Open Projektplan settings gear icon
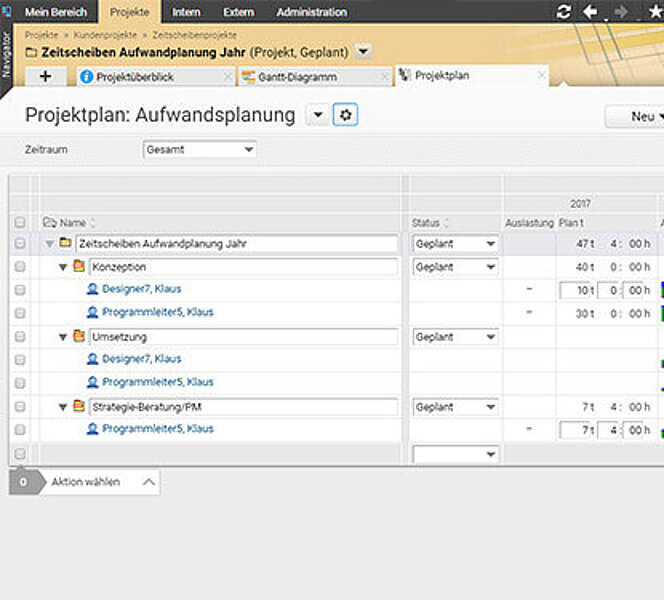This screenshot has height=600, width=664. 346,115
